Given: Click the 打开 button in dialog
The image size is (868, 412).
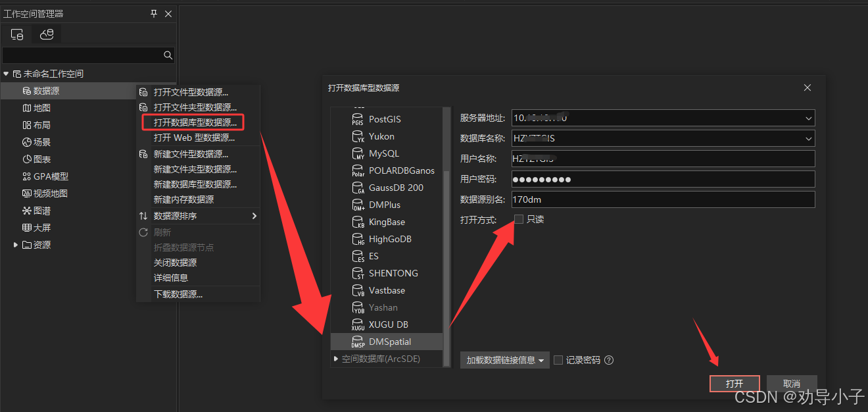Looking at the screenshot, I should coord(735,384).
